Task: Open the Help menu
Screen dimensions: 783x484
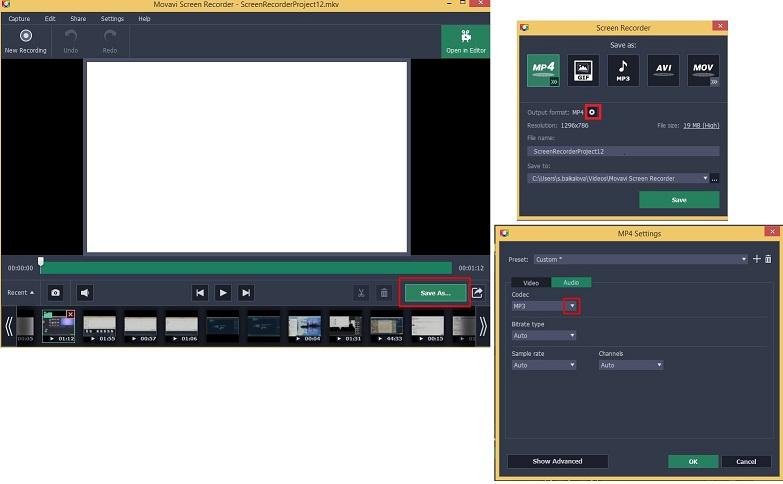Action: click(x=144, y=18)
